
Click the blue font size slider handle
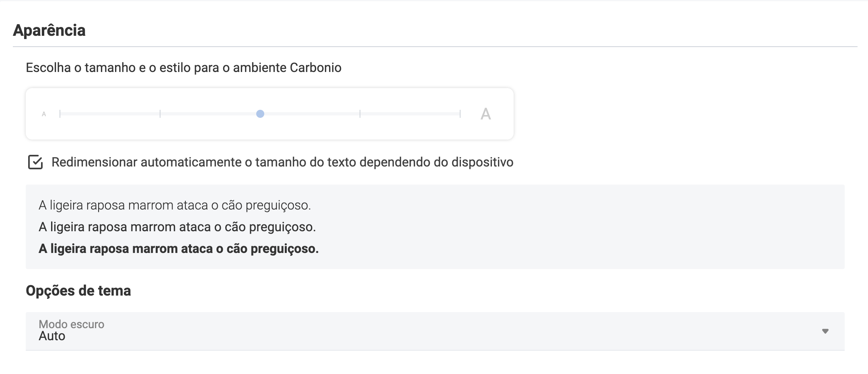(260, 114)
